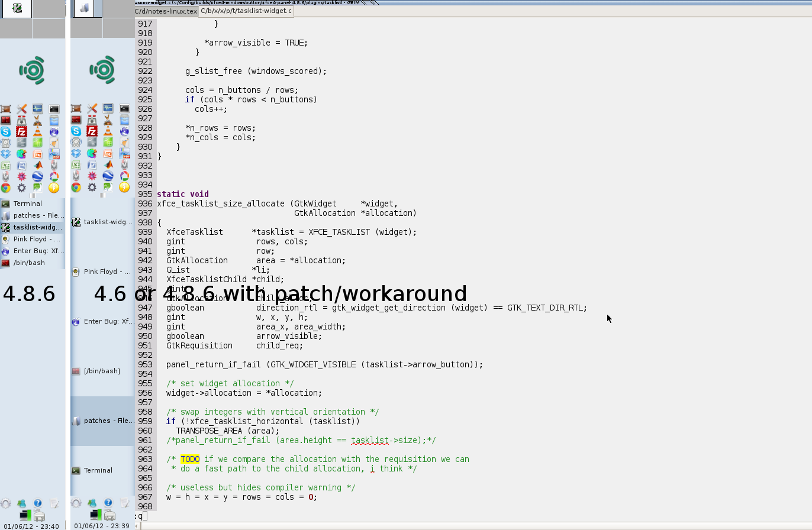Launch Skype from the left panel
The width and height of the screenshot is (812, 530).
5,132
